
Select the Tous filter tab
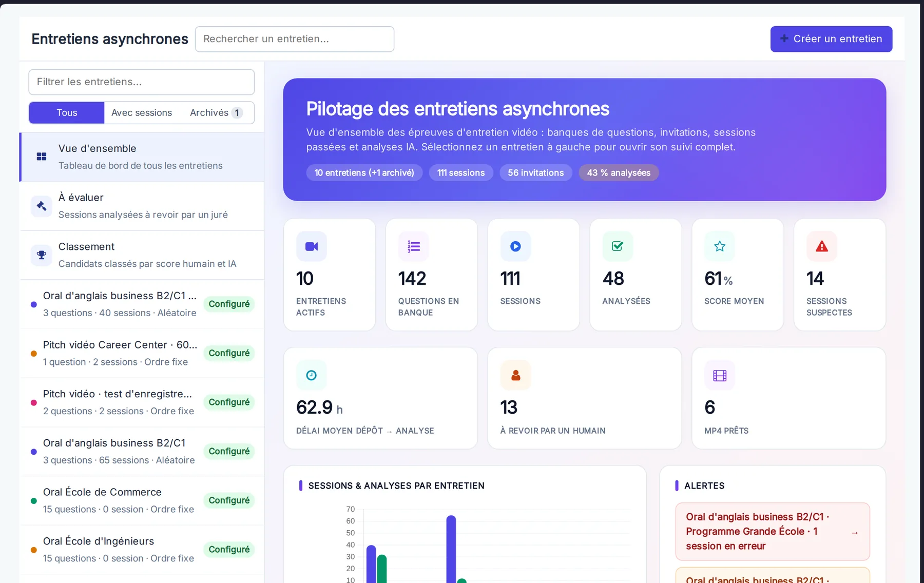point(67,112)
